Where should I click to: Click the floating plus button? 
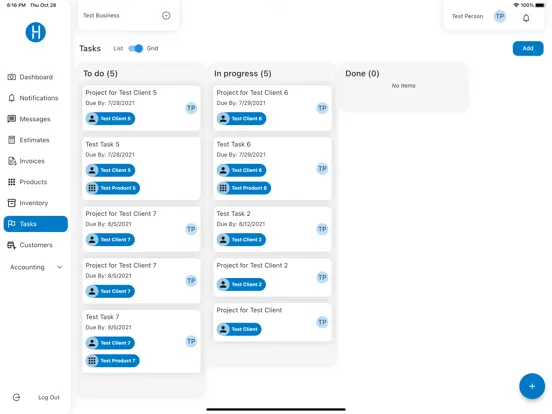[x=532, y=386]
